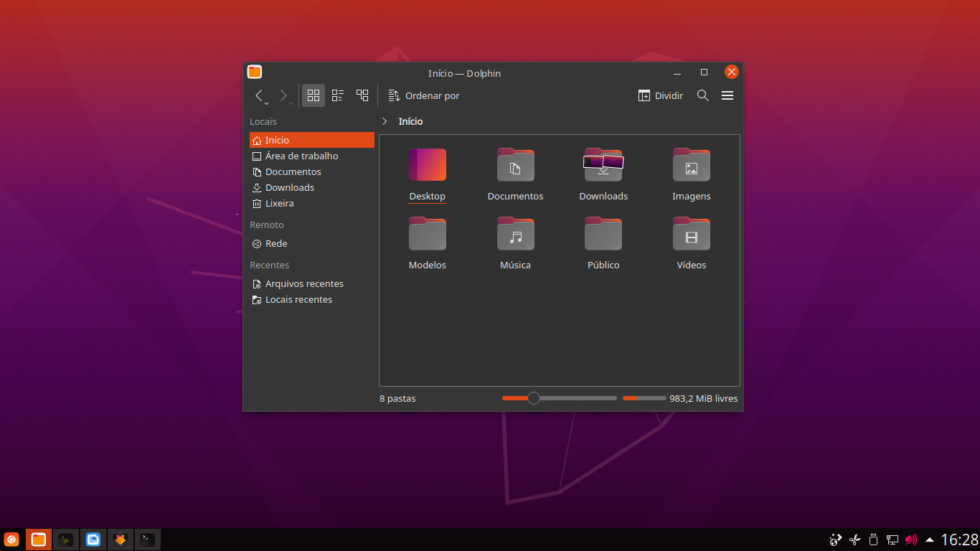Go back using the back arrow

pos(260,95)
